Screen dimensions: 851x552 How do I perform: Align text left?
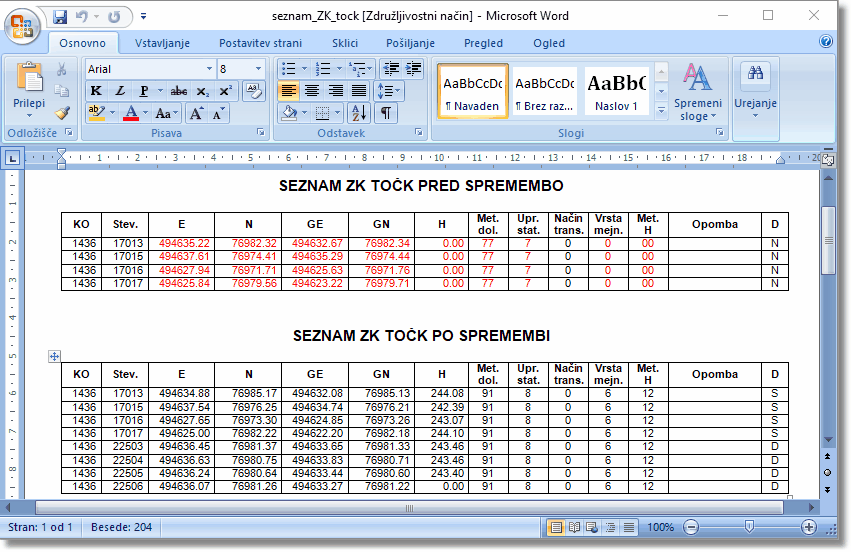(x=288, y=91)
